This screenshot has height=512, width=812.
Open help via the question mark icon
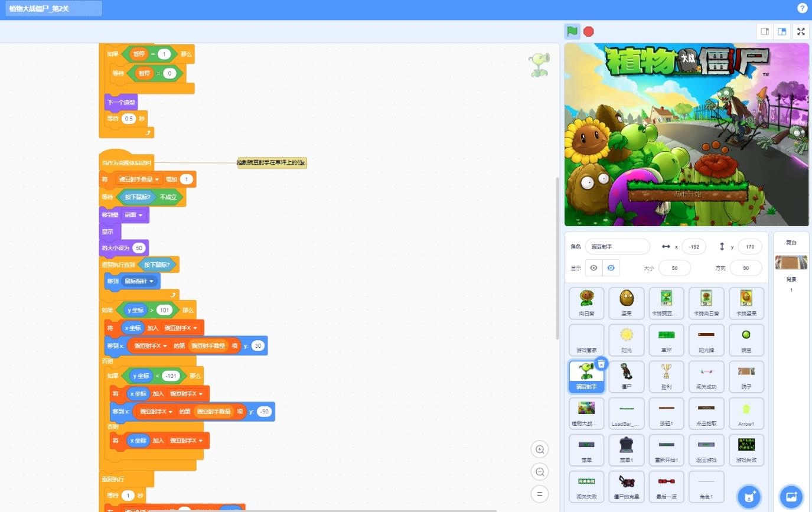pyautogui.click(x=802, y=8)
